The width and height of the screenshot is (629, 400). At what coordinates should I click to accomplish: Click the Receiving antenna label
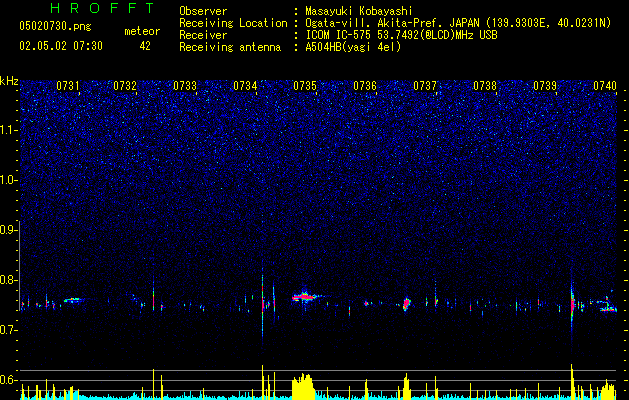[230, 47]
